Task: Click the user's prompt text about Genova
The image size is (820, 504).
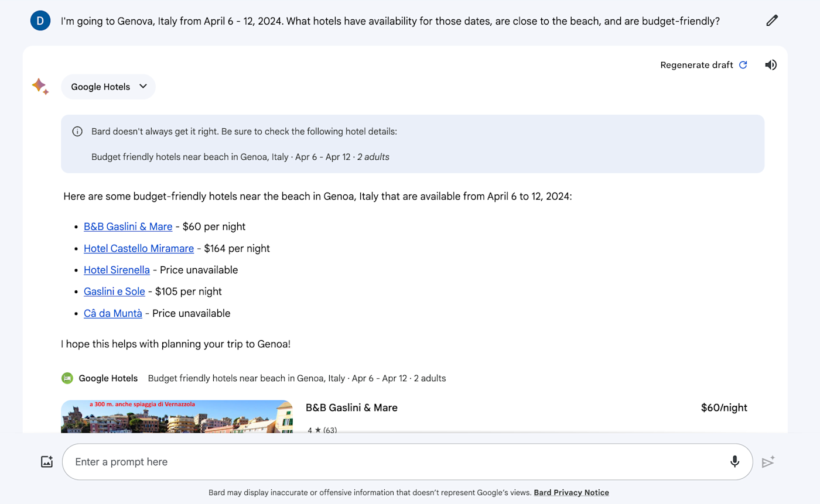Action: click(x=390, y=21)
